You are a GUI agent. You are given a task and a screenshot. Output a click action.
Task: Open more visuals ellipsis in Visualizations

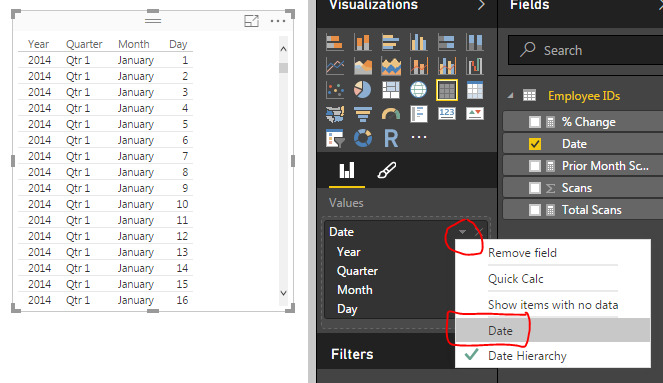[419, 137]
